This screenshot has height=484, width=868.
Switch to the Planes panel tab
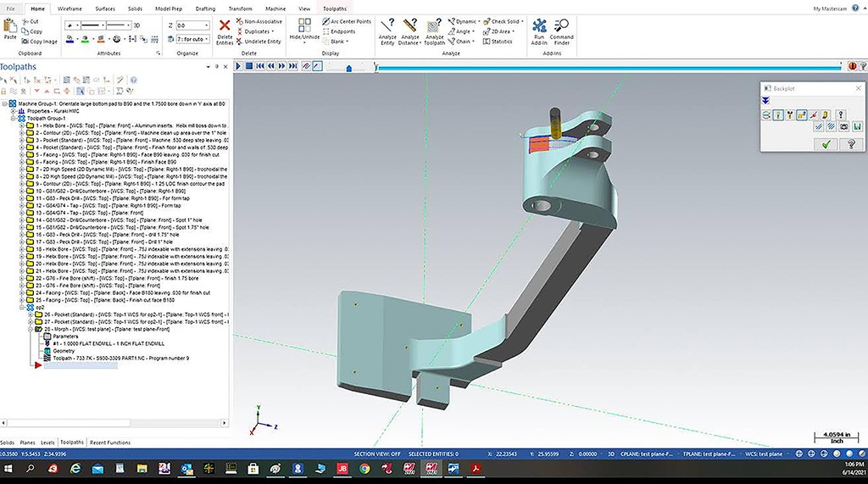[27, 442]
